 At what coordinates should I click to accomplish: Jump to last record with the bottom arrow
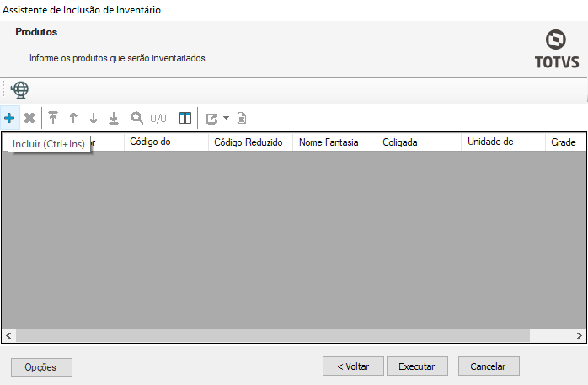click(x=114, y=118)
